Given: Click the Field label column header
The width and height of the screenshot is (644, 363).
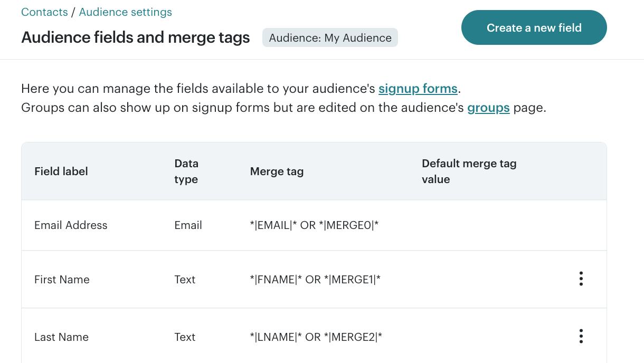Looking at the screenshot, I should (x=61, y=171).
